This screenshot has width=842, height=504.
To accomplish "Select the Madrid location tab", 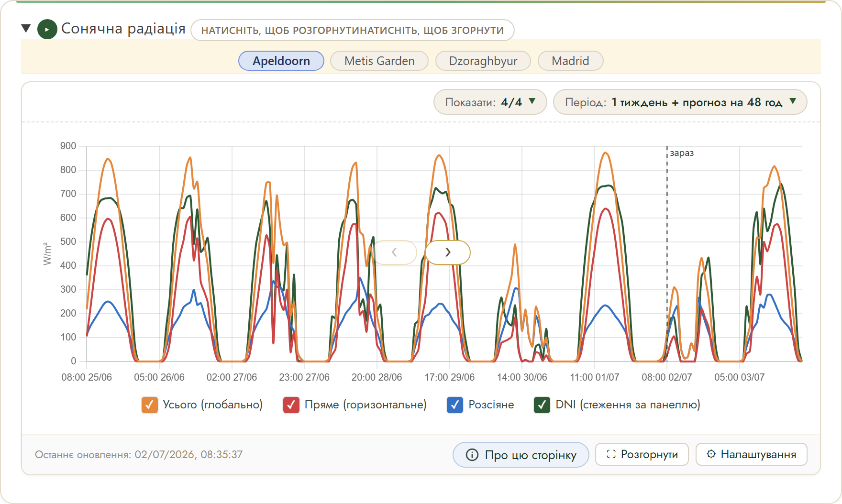I will [570, 61].
